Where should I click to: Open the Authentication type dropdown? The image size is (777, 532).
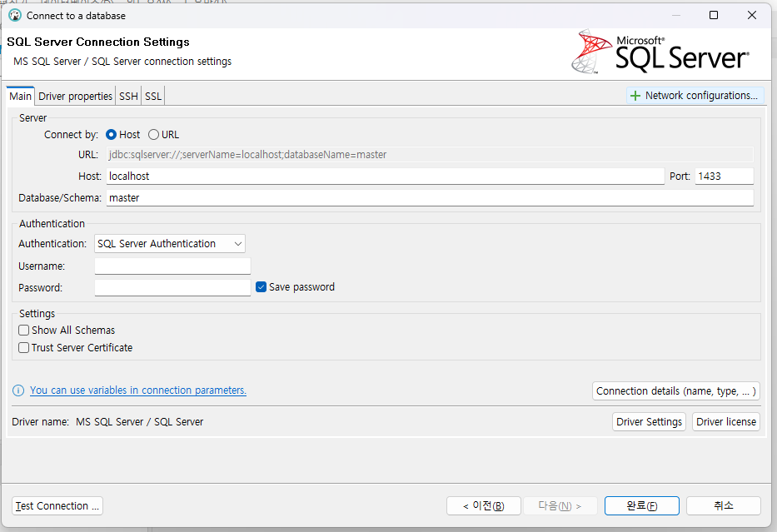pos(169,244)
